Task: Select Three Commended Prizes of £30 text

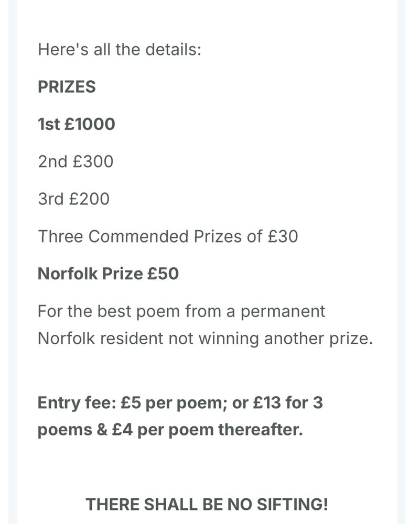Action: 168,236
